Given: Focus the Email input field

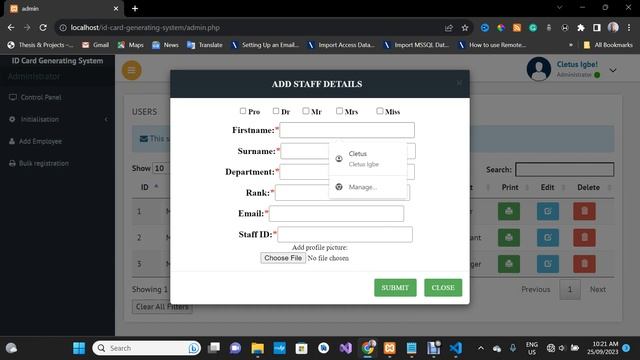Looking at the screenshot, I should [336, 213].
